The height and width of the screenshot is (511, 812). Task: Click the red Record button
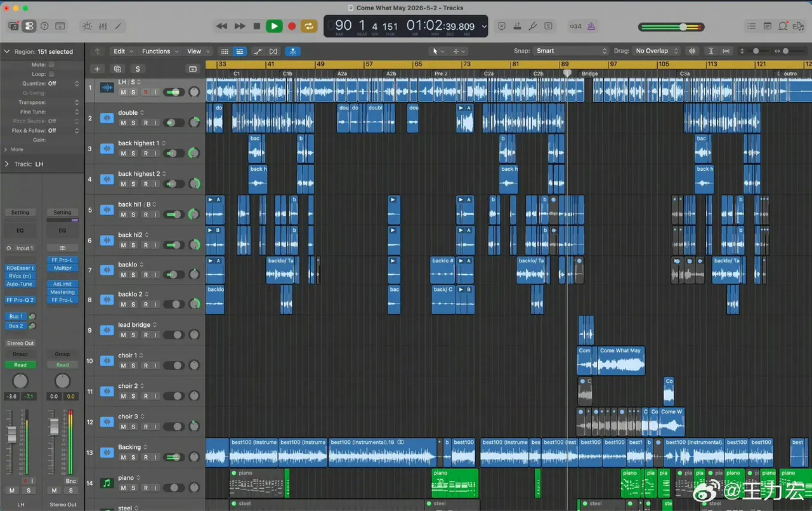pyautogui.click(x=292, y=26)
